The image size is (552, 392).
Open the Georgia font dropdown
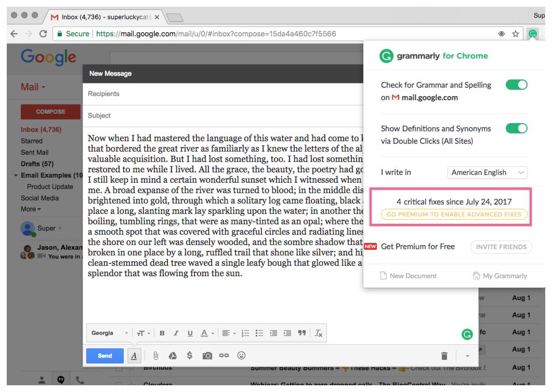point(110,333)
